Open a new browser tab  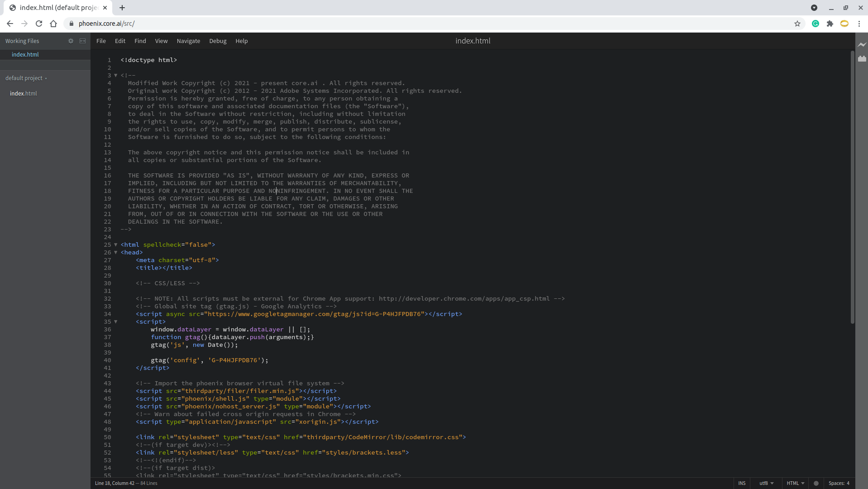[122, 8]
